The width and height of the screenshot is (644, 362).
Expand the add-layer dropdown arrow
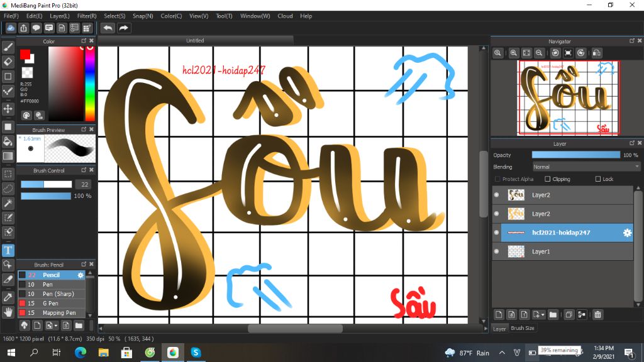pyautogui.click(x=543, y=315)
